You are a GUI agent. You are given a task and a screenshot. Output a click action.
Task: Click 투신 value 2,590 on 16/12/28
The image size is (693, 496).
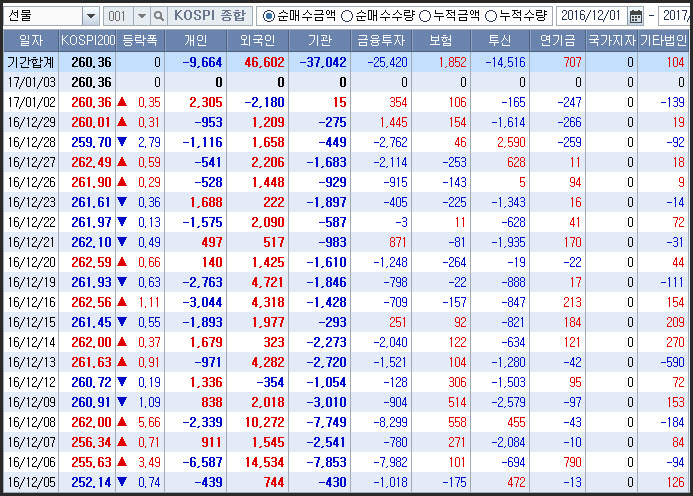point(511,142)
